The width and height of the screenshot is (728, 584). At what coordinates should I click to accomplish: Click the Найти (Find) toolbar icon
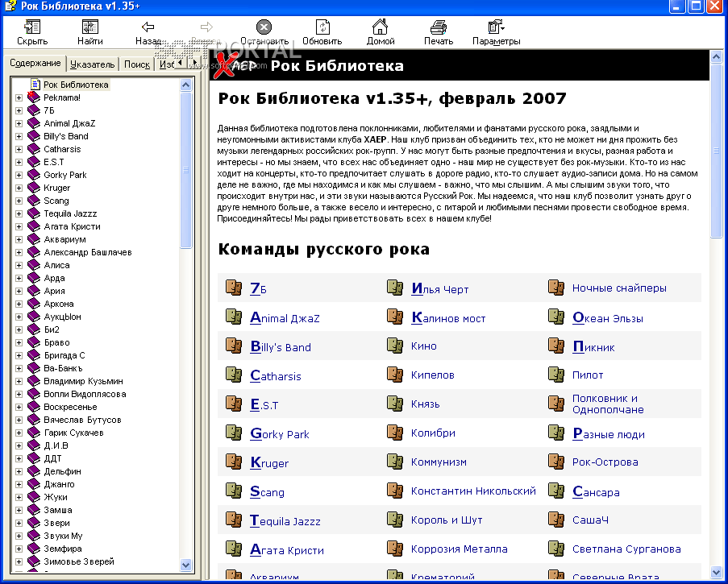[90, 27]
